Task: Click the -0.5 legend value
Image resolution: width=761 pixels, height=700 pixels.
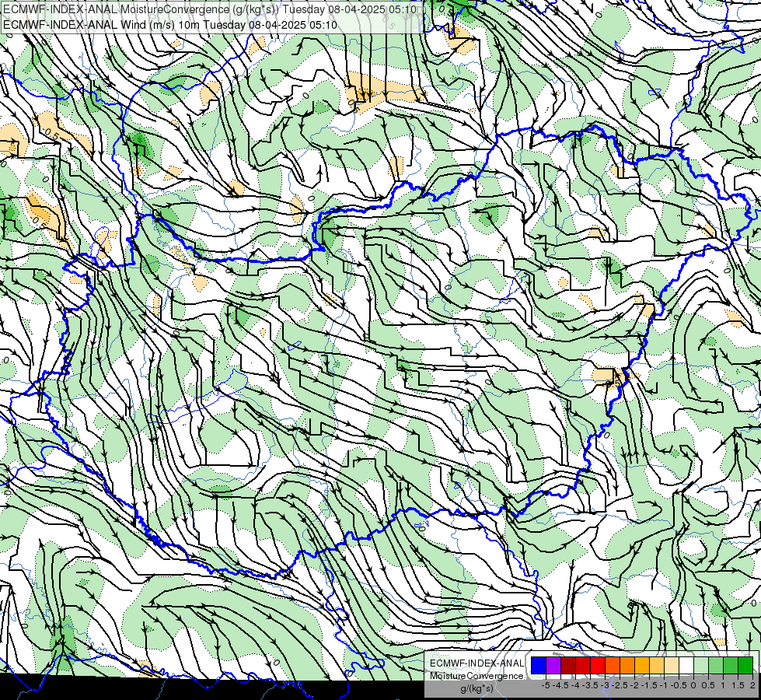Action: (679, 685)
